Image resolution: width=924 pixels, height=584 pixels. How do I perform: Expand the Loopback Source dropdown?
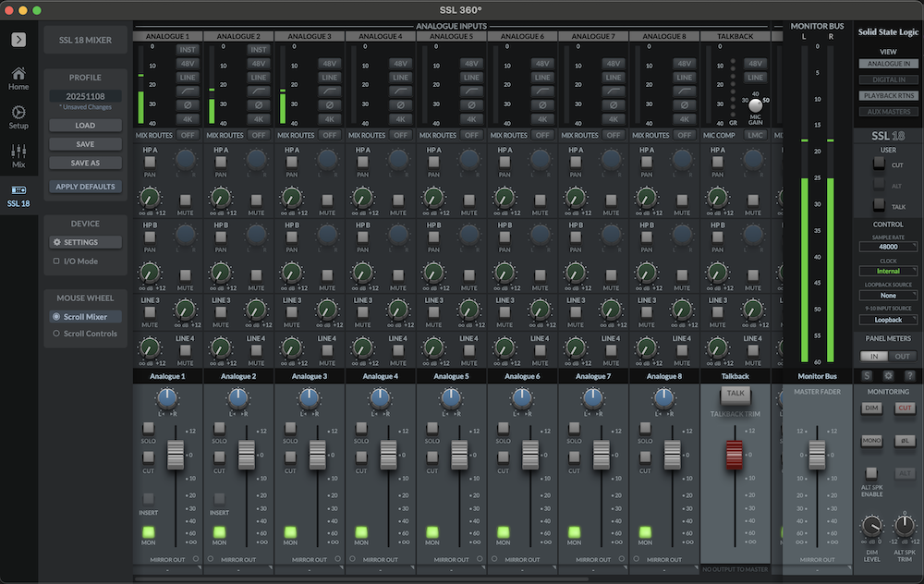click(888, 296)
